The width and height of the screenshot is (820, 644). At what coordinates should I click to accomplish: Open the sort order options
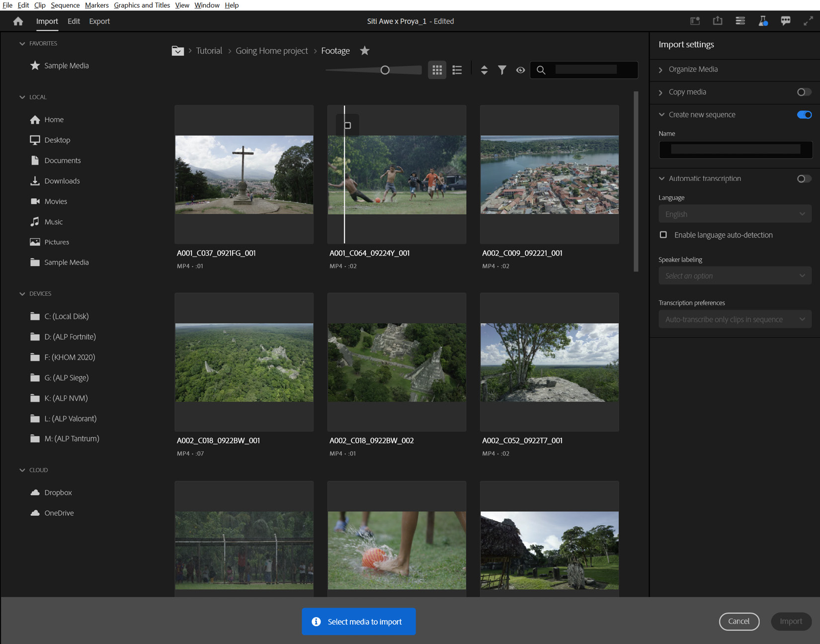click(x=484, y=70)
